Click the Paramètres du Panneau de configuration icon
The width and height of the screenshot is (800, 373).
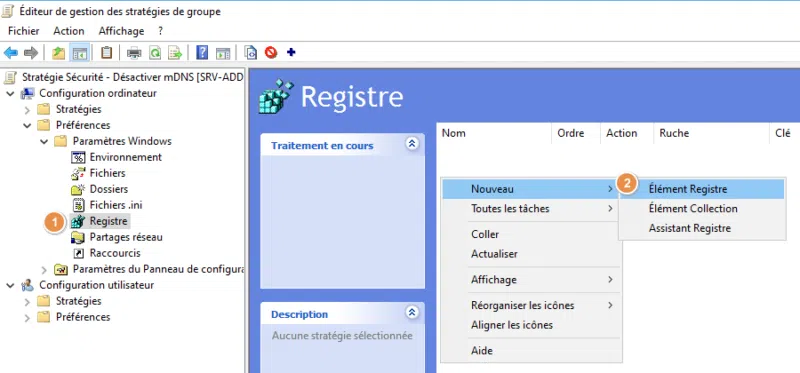[61, 269]
